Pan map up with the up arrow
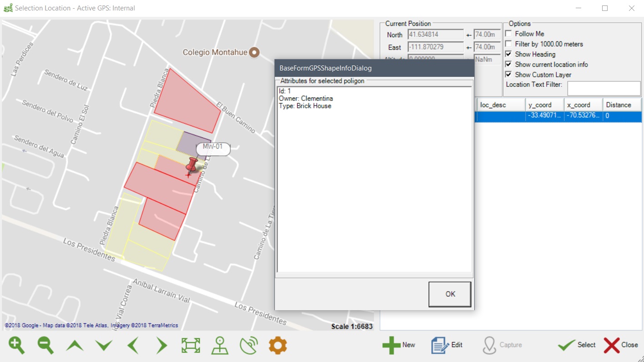This screenshot has height=362, width=644. [75, 346]
